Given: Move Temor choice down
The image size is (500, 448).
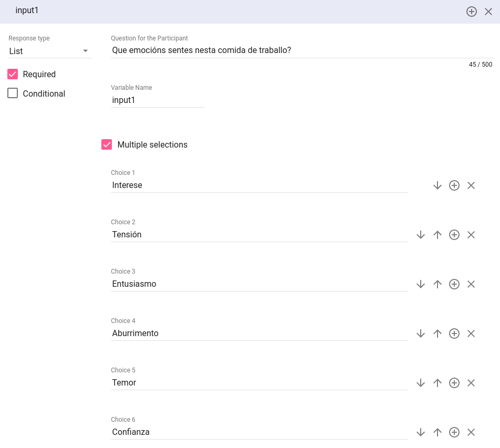Looking at the screenshot, I should (420, 383).
